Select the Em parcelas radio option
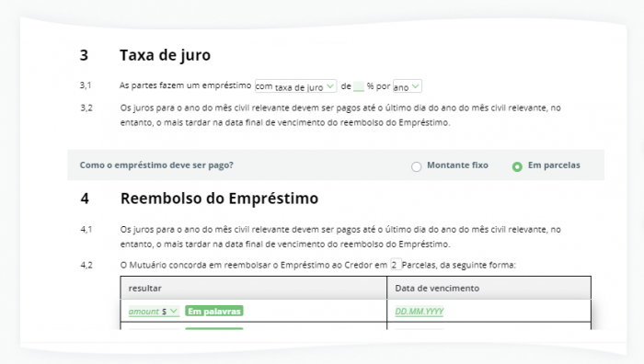644x364 pixels. click(x=517, y=166)
